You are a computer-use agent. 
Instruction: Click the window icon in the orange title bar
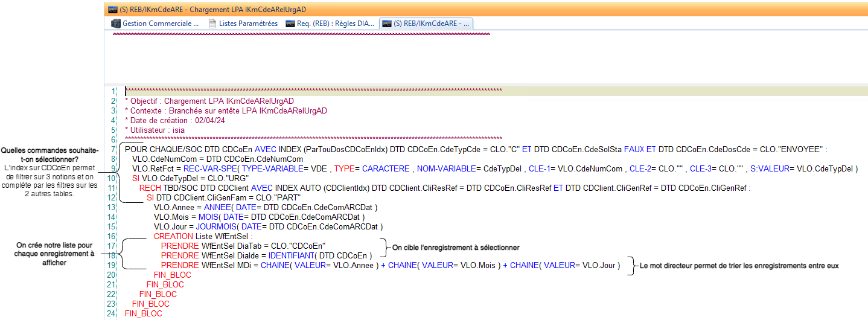click(112, 9)
